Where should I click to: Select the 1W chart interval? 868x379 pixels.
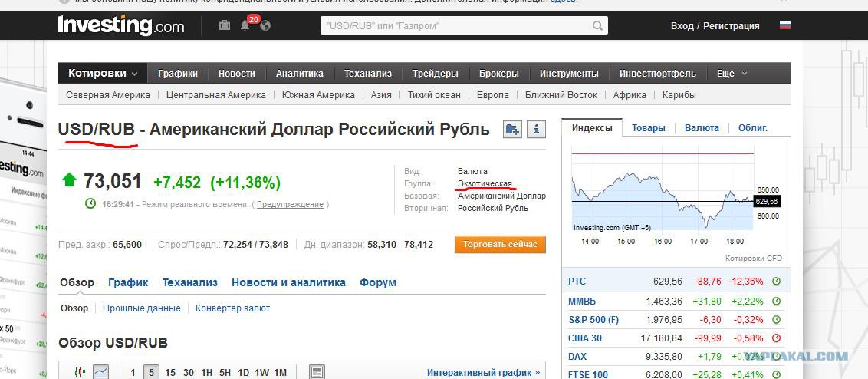261,372
